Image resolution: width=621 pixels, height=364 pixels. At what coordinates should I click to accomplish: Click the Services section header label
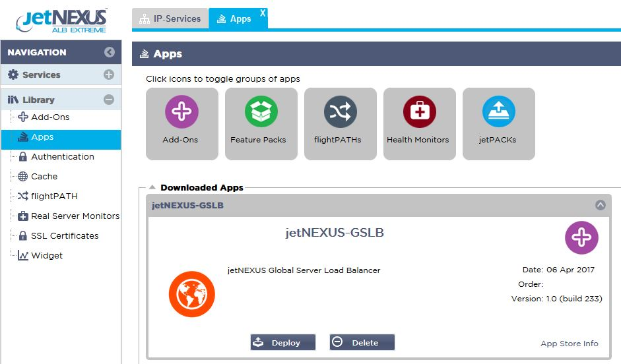click(41, 75)
